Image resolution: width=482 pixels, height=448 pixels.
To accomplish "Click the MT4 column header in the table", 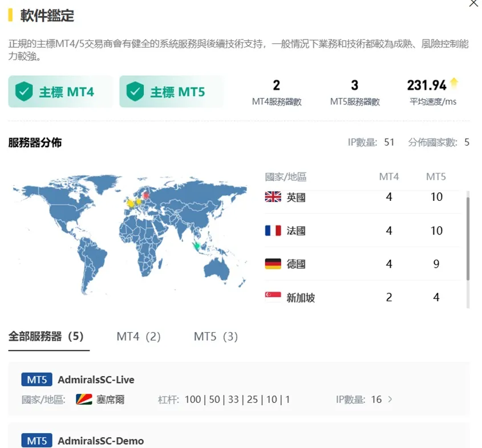I will tap(389, 176).
